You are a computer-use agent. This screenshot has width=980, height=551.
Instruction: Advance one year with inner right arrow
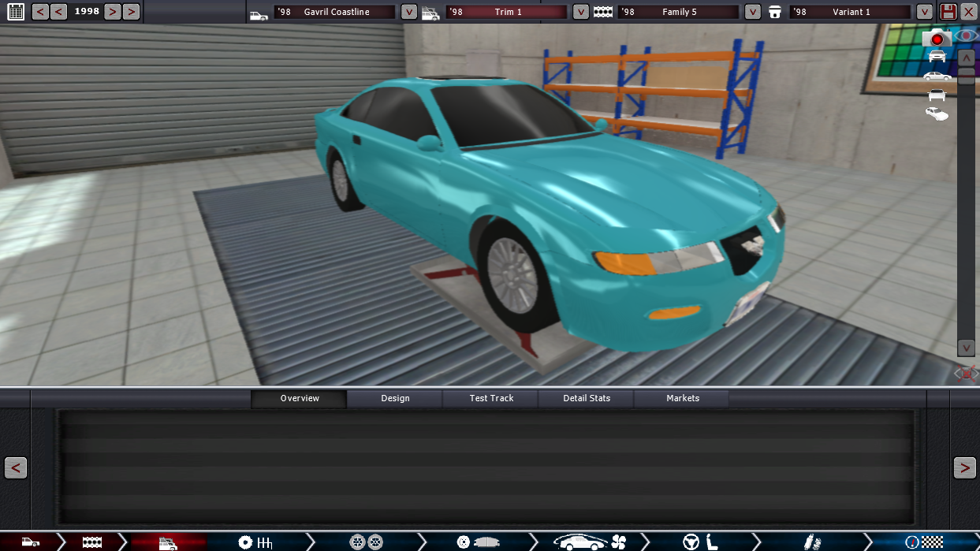(x=113, y=12)
